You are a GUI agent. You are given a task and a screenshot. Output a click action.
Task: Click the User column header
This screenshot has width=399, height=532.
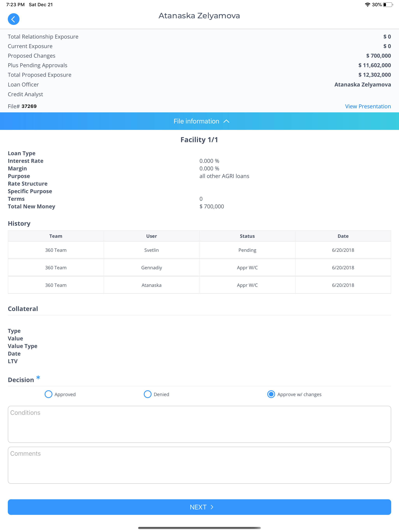(152, 236)
